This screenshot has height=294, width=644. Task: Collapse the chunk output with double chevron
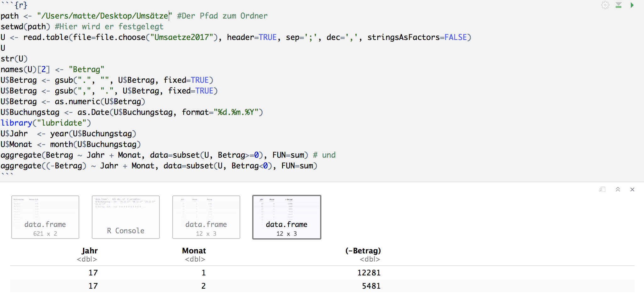[x=618, y=189]
